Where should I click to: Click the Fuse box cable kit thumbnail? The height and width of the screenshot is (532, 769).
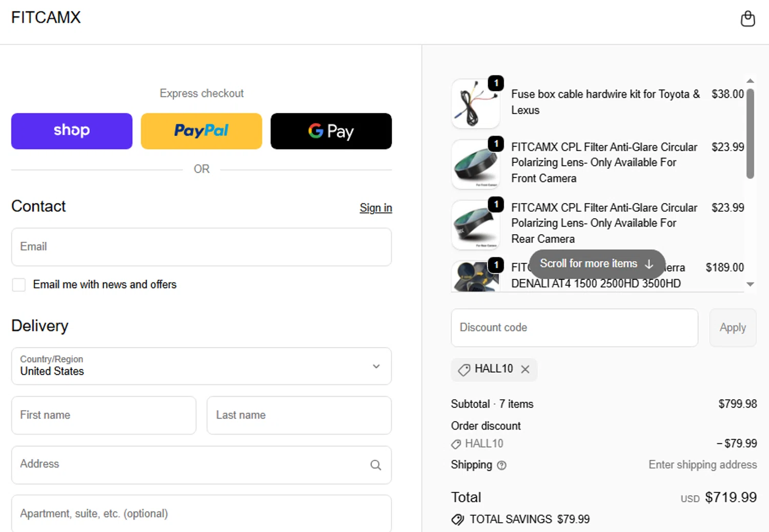click(x=476, y=104)
